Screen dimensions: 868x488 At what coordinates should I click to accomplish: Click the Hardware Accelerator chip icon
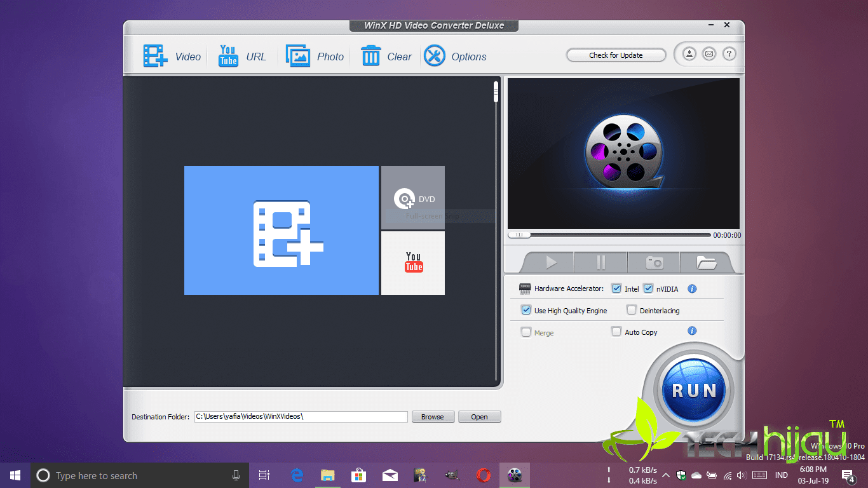tap(525, 288)
